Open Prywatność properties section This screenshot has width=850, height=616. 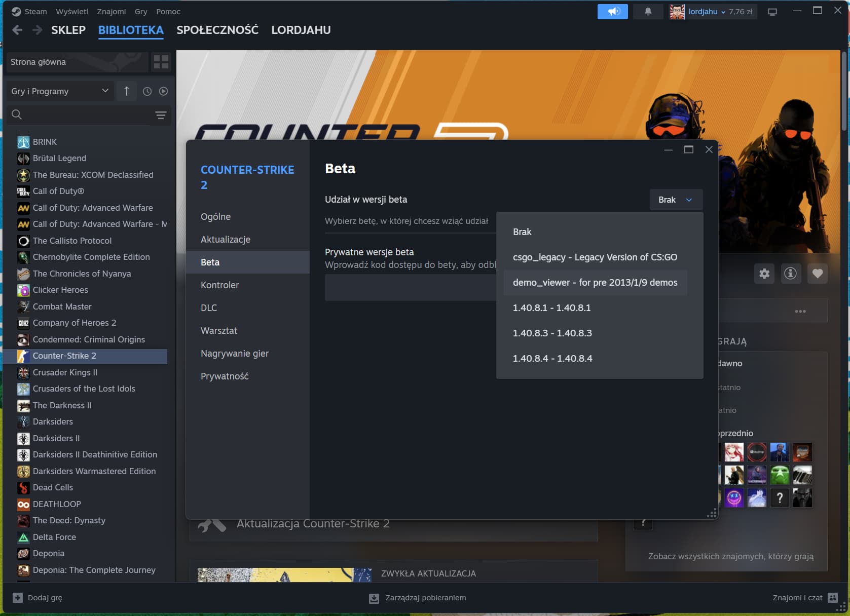tap(248, 376)
